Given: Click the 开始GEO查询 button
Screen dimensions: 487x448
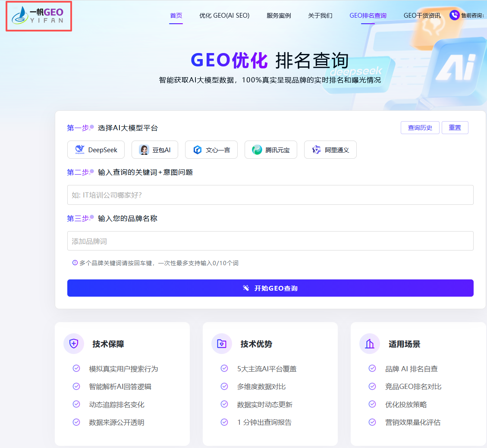Looking at the screenshot, I should [x=270, y=288].
